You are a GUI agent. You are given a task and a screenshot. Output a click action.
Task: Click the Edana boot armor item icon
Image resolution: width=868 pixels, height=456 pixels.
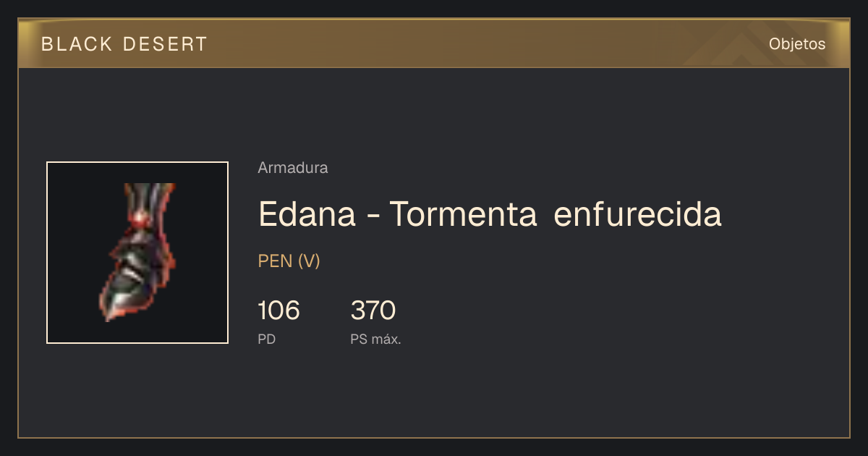(137, 253)
